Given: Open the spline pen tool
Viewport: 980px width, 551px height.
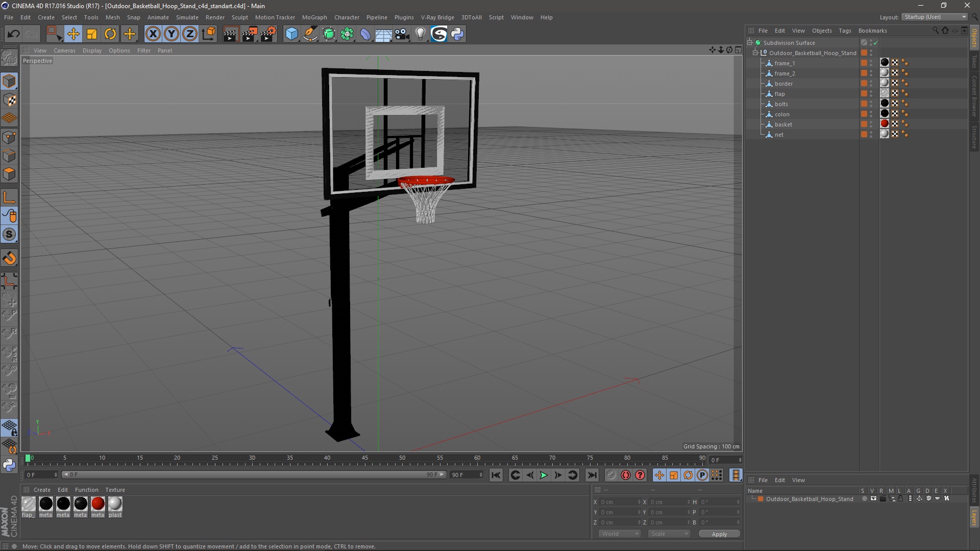Looking at the screenshot, I should point(310,34).
